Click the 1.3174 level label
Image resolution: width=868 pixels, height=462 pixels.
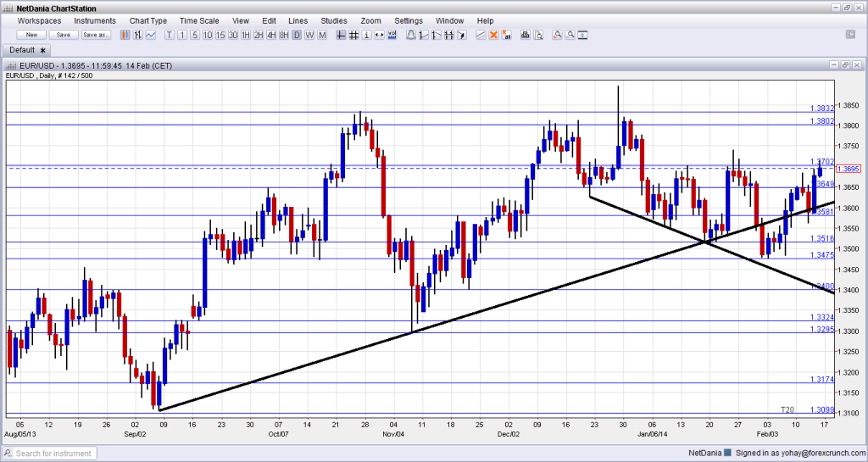(x=821, y=380)
